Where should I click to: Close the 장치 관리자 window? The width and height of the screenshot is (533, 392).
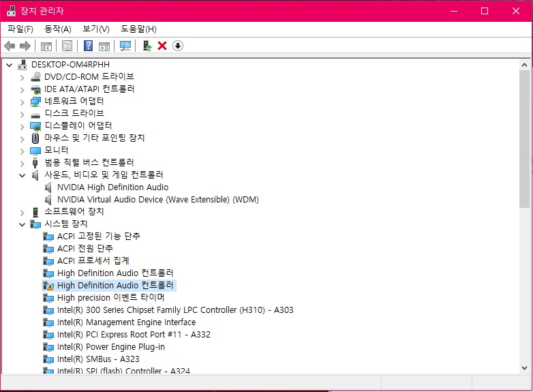coord(516,11)
